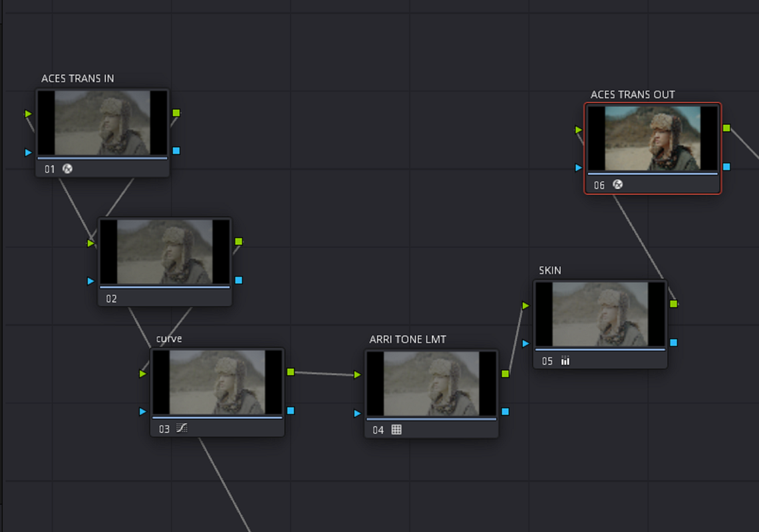Click the "ACES TRANS OUT" node label
The width and height of the screenshot is (759, 532).
click(633, 94)
